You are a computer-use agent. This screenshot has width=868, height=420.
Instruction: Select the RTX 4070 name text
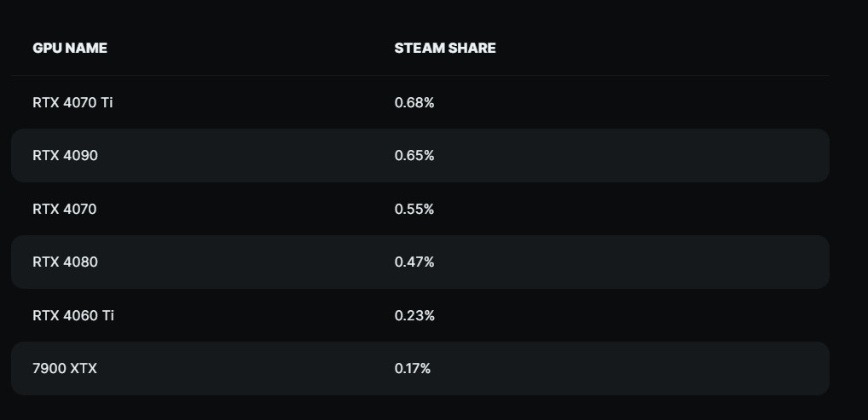tap(65, 209)
